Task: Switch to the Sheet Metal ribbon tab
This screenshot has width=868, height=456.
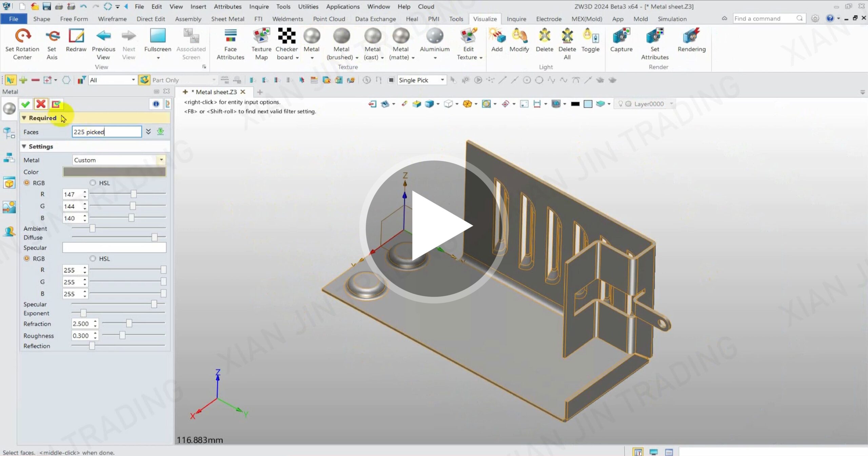Action: point(228,19)
